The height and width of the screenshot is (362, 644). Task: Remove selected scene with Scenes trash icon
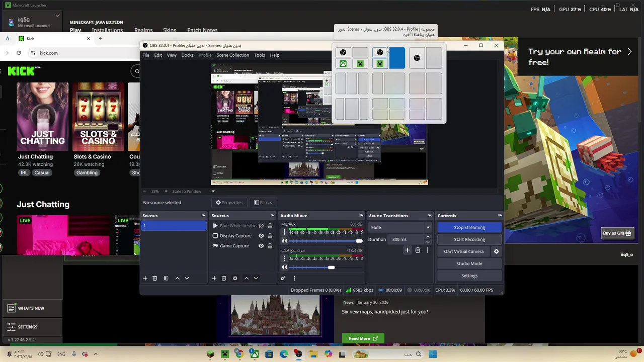(154, 278)
